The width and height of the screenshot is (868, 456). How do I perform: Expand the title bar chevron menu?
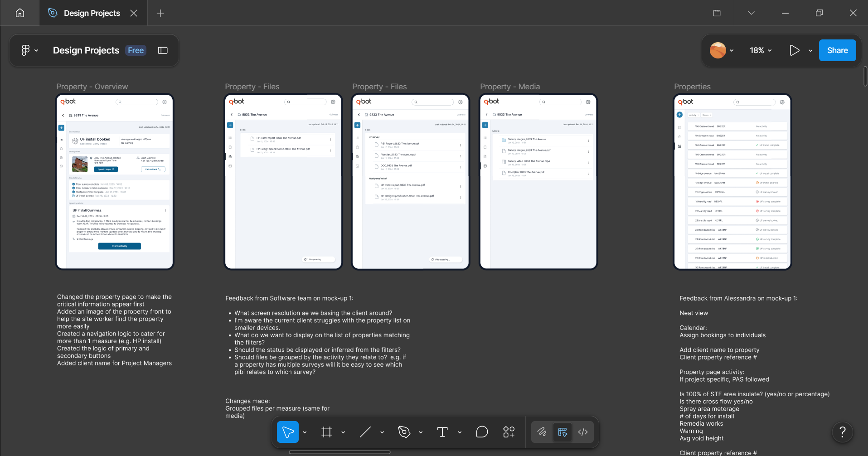click(x=751, y=13)
